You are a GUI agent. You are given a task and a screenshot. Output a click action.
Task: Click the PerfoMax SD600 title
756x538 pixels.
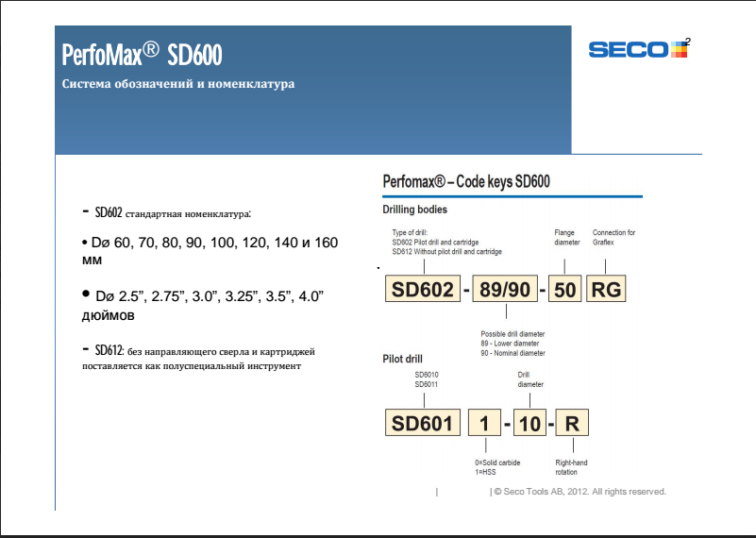(143, 55)
